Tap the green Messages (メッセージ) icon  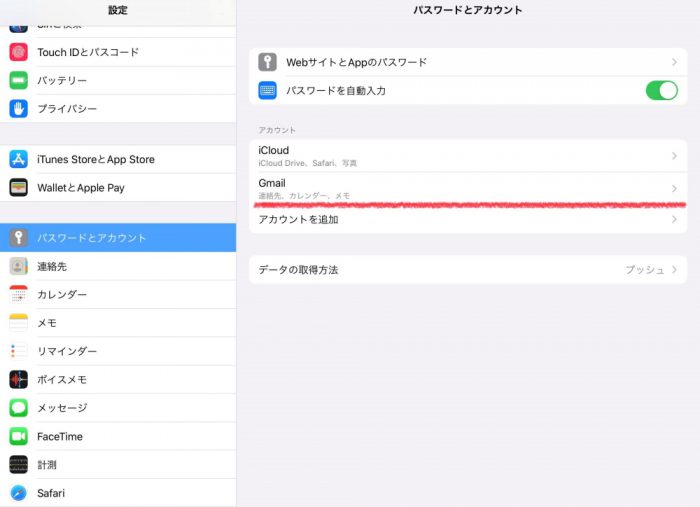pos(18,407)
